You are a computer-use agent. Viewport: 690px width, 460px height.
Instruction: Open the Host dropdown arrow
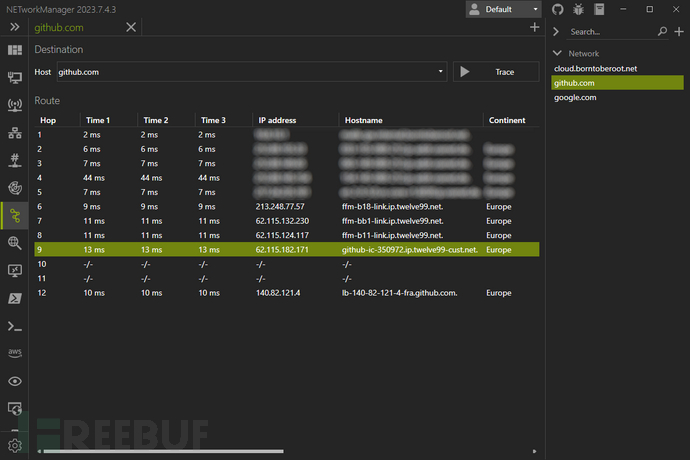440,72
